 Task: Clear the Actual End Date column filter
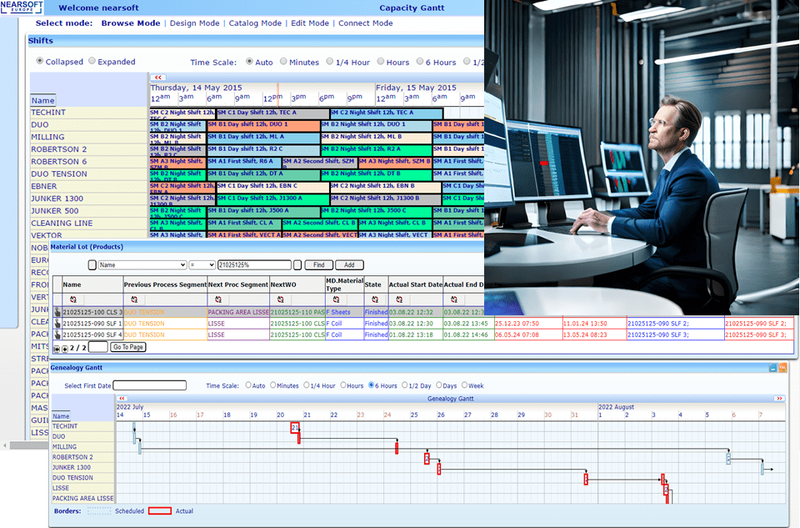[454, 299]
